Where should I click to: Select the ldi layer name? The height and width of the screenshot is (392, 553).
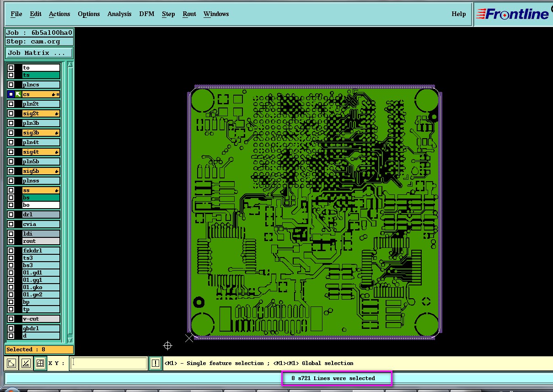tap(41, 234)
